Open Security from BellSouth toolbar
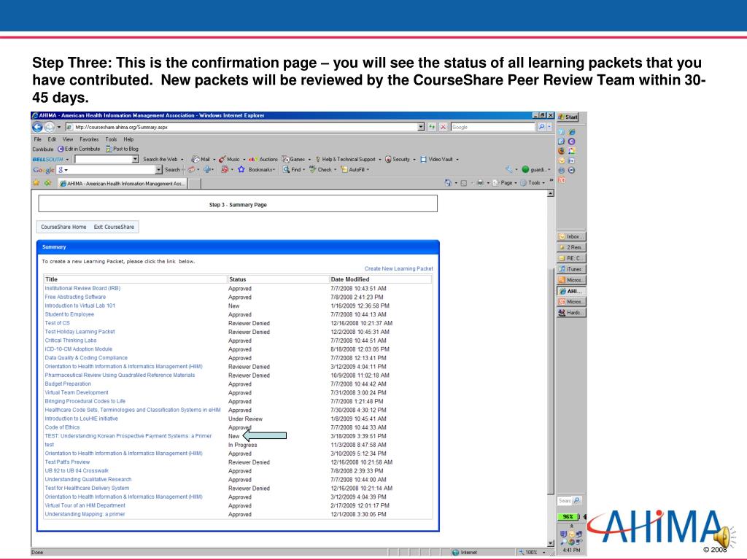This screenshot has width=747, height=560. (398, 160)
